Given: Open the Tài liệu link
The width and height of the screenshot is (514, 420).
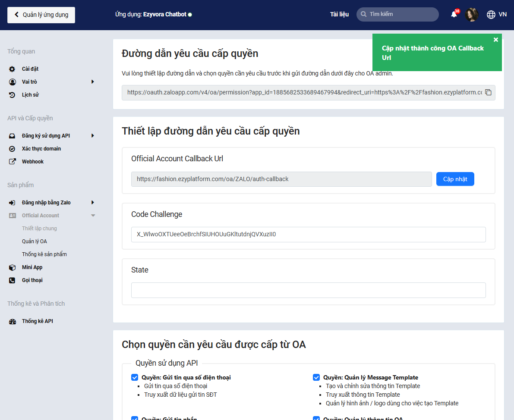Looking at the screenshot, I should click(x=339, y=14).
